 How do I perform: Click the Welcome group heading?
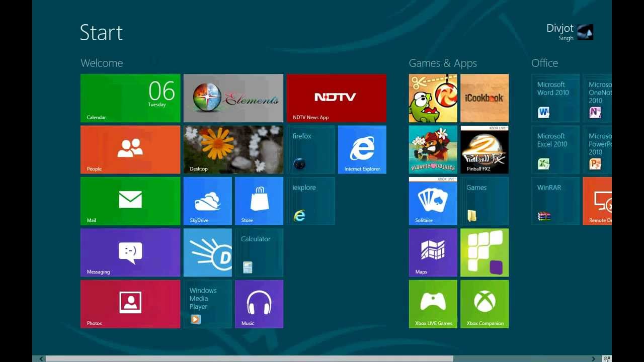pyautogui.click(x=102, y=63)
